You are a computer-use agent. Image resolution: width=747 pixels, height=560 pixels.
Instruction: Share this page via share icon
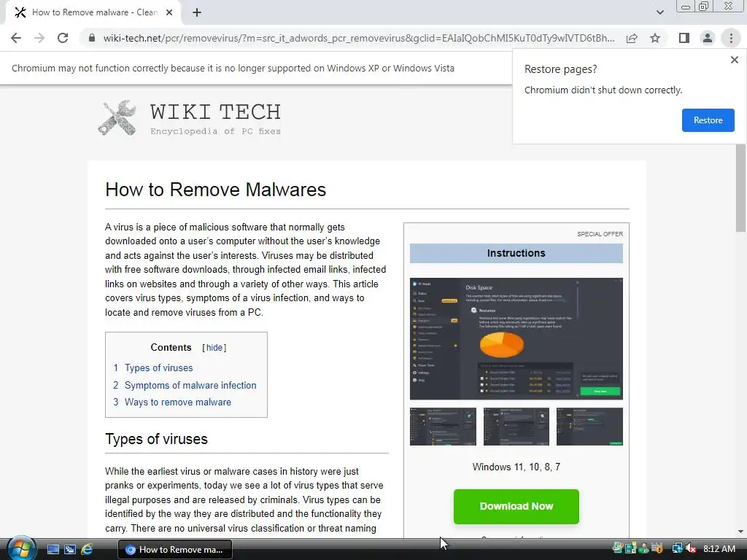[x=632, y=38]
